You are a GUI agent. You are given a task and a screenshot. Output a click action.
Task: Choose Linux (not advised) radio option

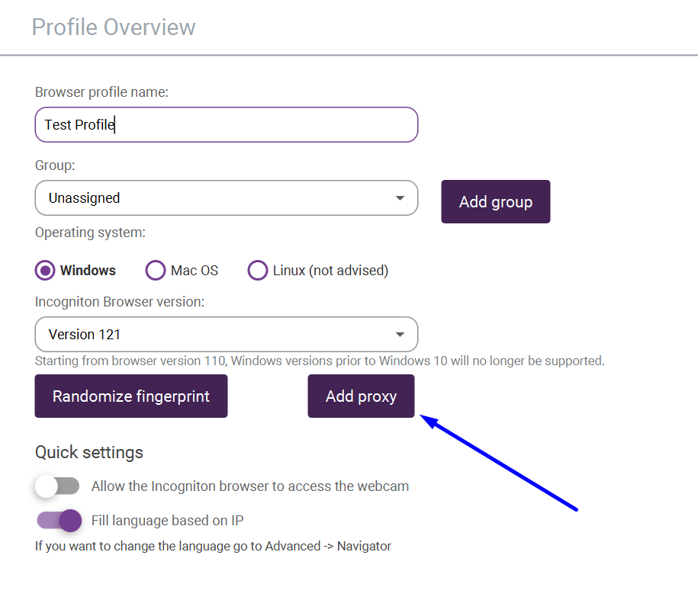[x=257, y=271]
